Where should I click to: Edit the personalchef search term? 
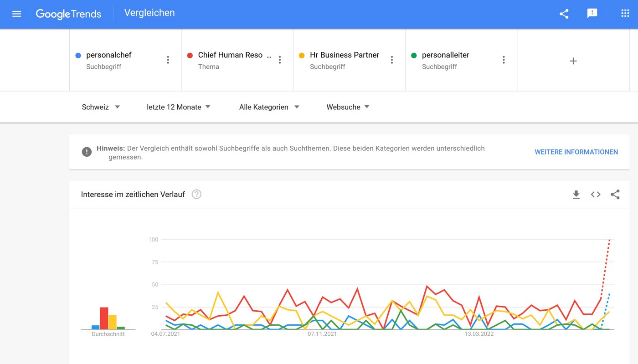108,55
